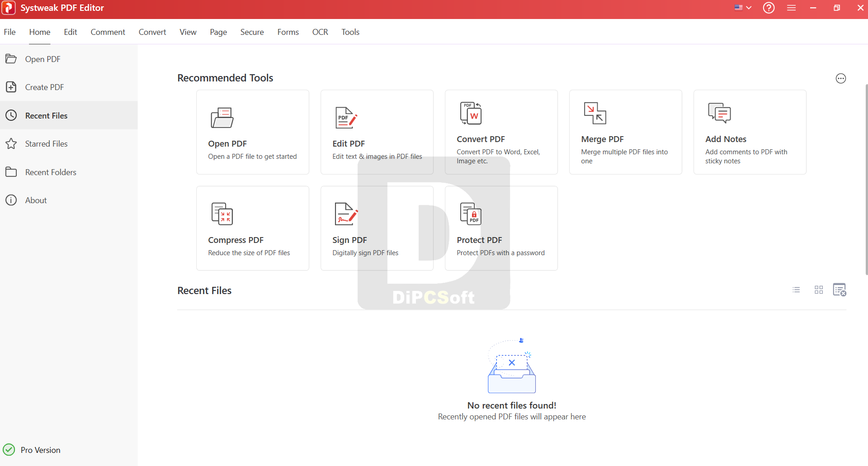Click the Sign PDF signature icon

click(x=346, y=214)
